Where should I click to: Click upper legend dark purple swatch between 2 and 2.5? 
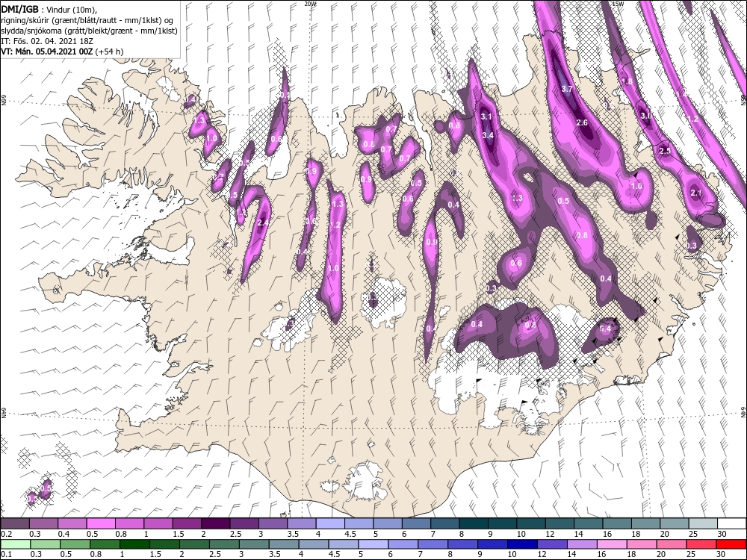click(x=215, y=524)
